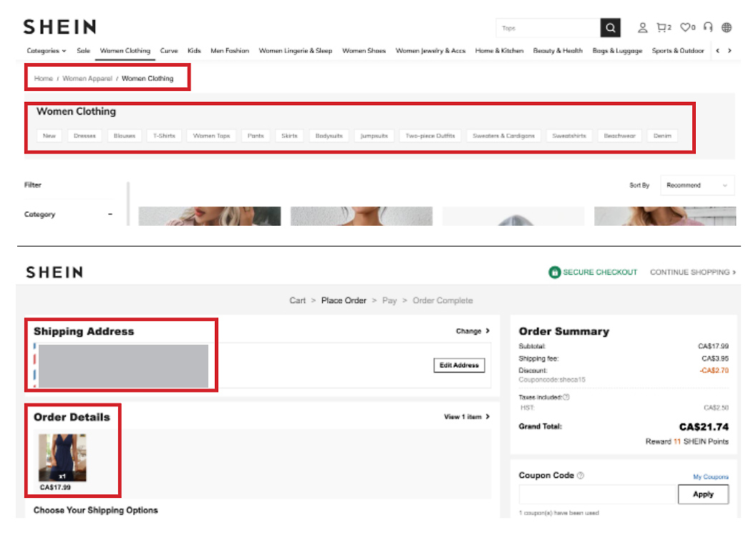756x541 pixels.
Task: Open the Beauty & Health menu
Action: (558, 51)
